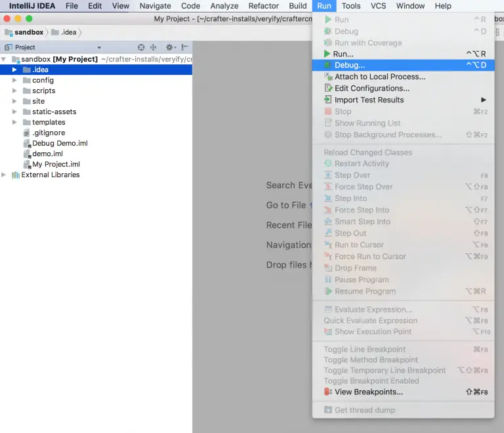Click the Edit Configurations icon
This screenshot has height=433, width=504.
tap(328, 89)
